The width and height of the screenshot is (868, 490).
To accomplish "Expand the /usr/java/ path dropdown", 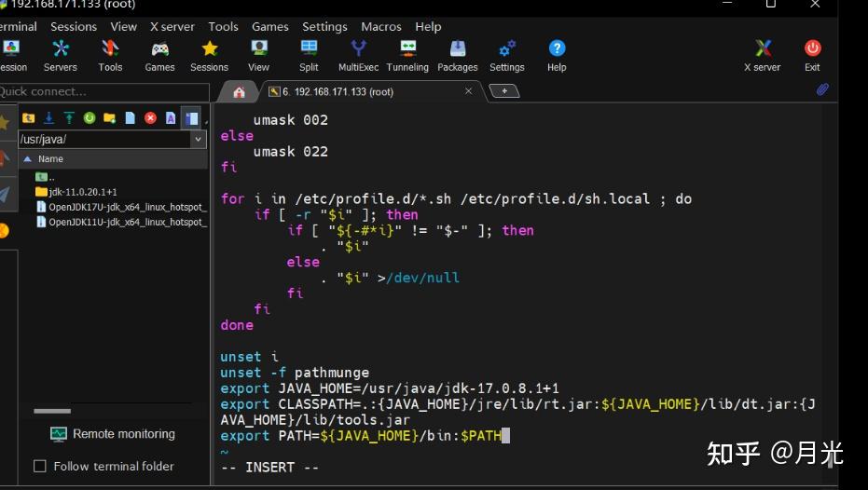I will coord(199,140).
